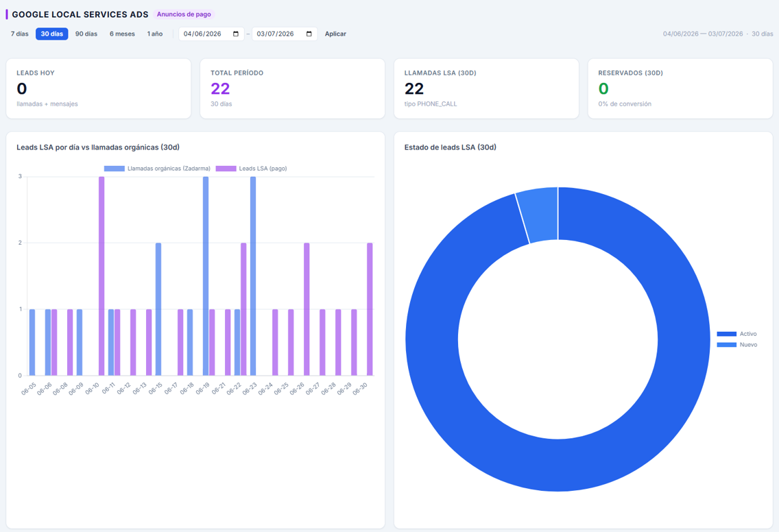This screenshot has width=779, height=532.
Task: Click the Leads Hoy card value 0
Action: [x=22, y=88]
